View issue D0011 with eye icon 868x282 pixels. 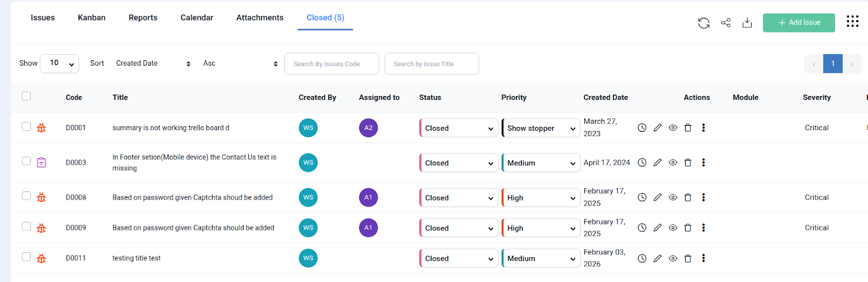(673, 259)
